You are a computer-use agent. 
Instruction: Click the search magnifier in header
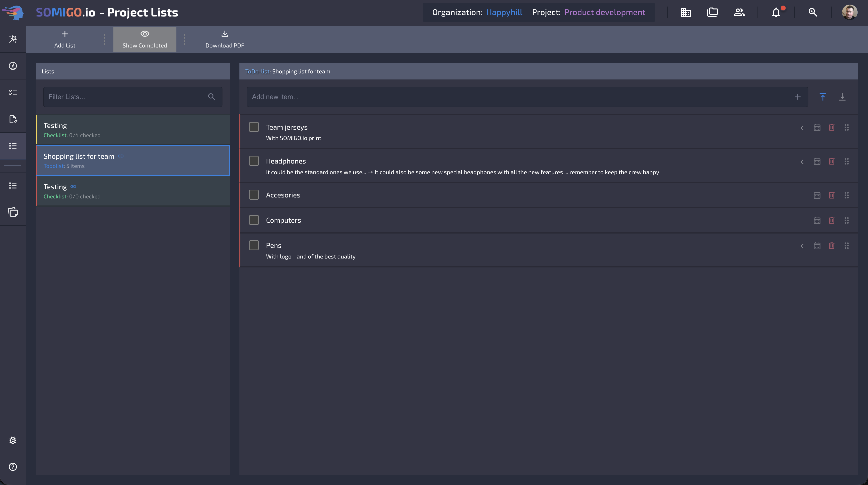[x=813, y=13]
